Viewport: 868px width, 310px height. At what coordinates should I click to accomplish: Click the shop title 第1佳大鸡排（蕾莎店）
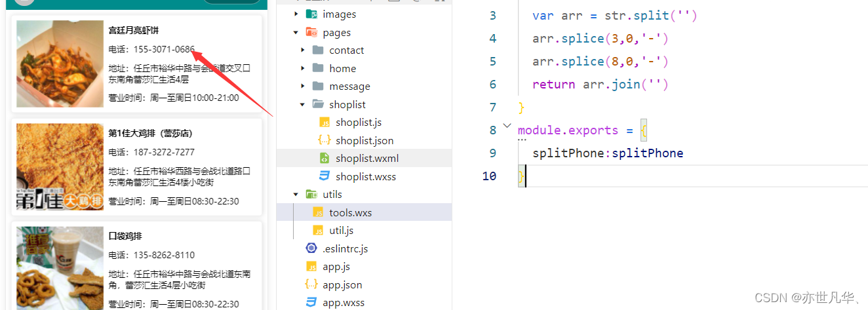(x=150, y=133)
